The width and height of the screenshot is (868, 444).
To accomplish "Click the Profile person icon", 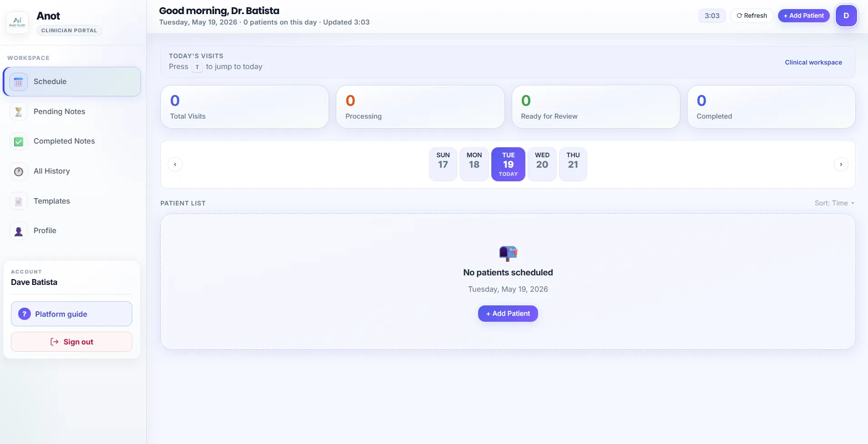I will pos(19,231).
